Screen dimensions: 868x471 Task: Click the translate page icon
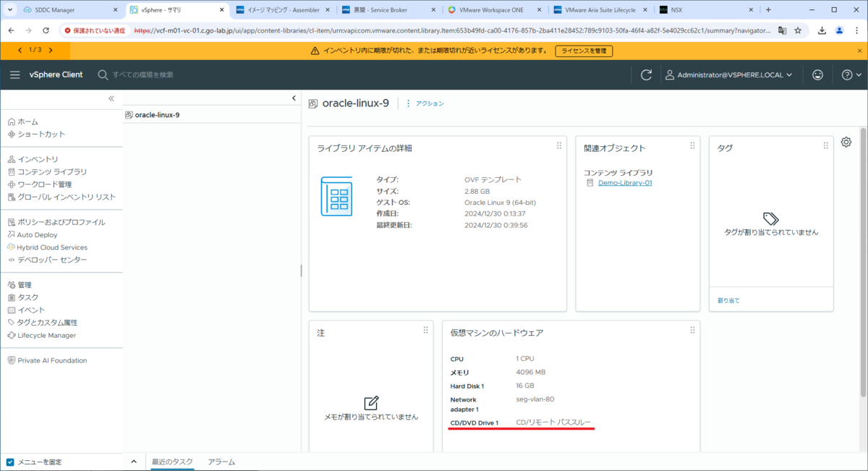coord(782,30)
